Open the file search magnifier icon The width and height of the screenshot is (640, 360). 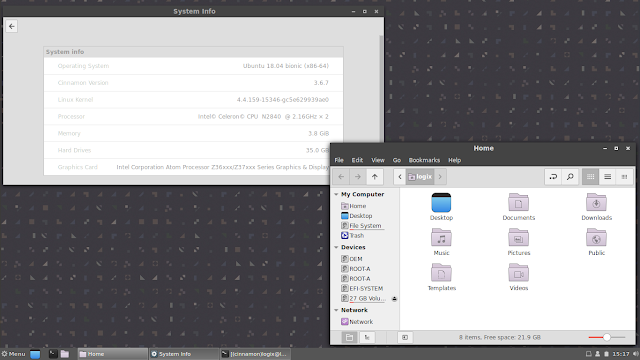click(x=570, y=177)
